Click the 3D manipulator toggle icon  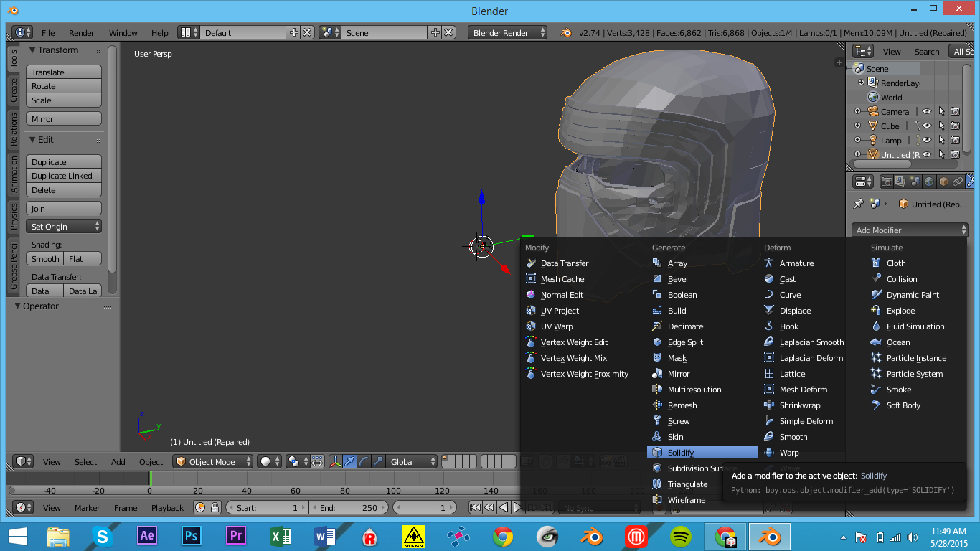335,462
